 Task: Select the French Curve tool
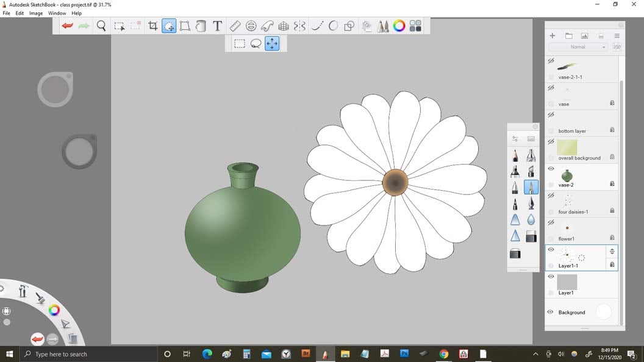click(267, 26)
